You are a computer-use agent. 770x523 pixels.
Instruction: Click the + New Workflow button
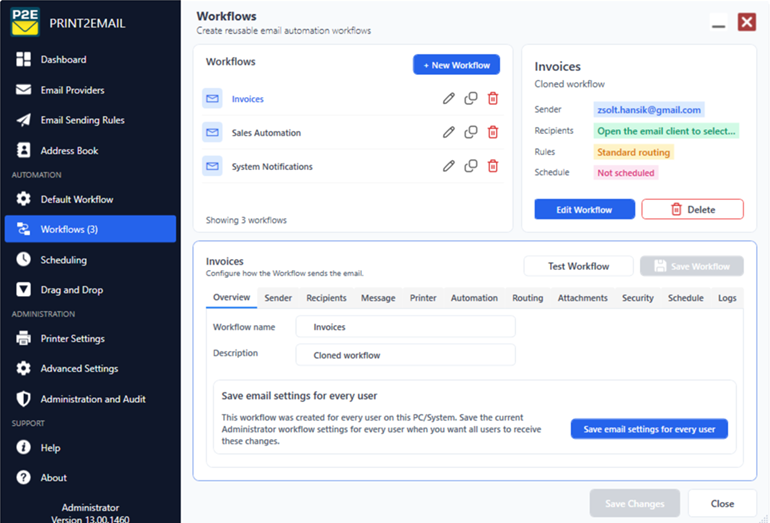tap(456, 65)
